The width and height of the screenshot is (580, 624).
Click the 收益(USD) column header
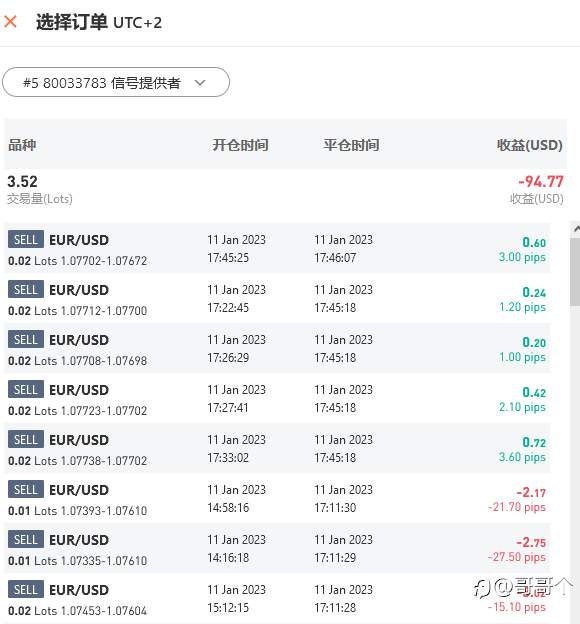(529, 145)
